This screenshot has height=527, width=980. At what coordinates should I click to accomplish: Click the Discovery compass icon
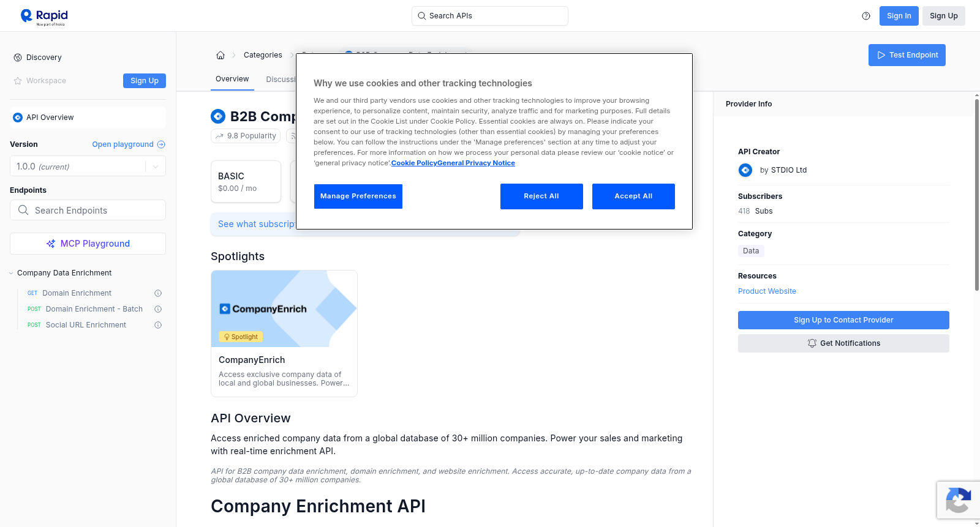[18, 58]
